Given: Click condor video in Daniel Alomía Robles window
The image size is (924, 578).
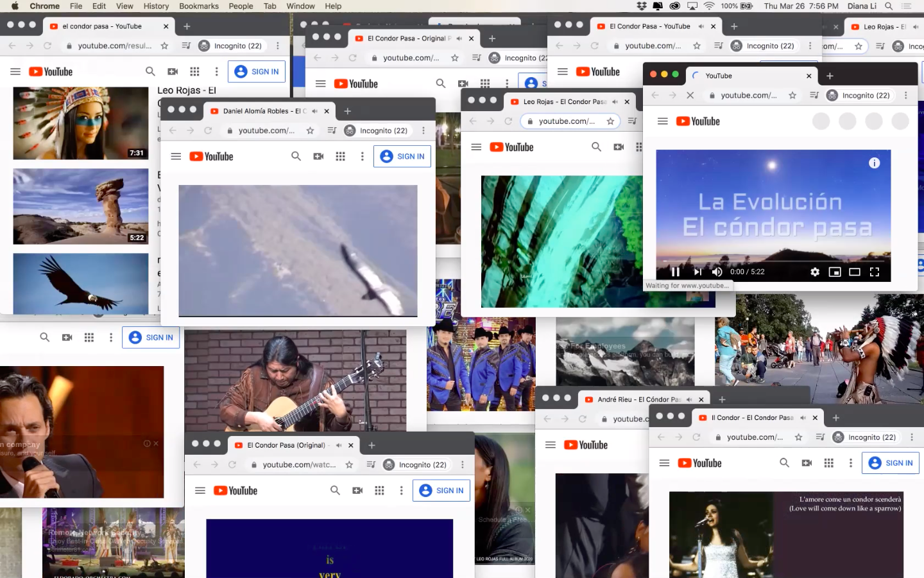Looking at the screenshot, I should pos(298,250).
